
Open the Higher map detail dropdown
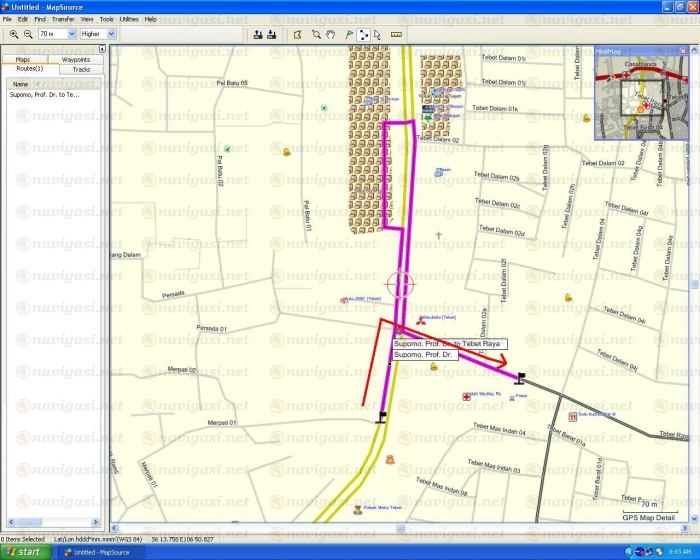[x=111, y=34]
